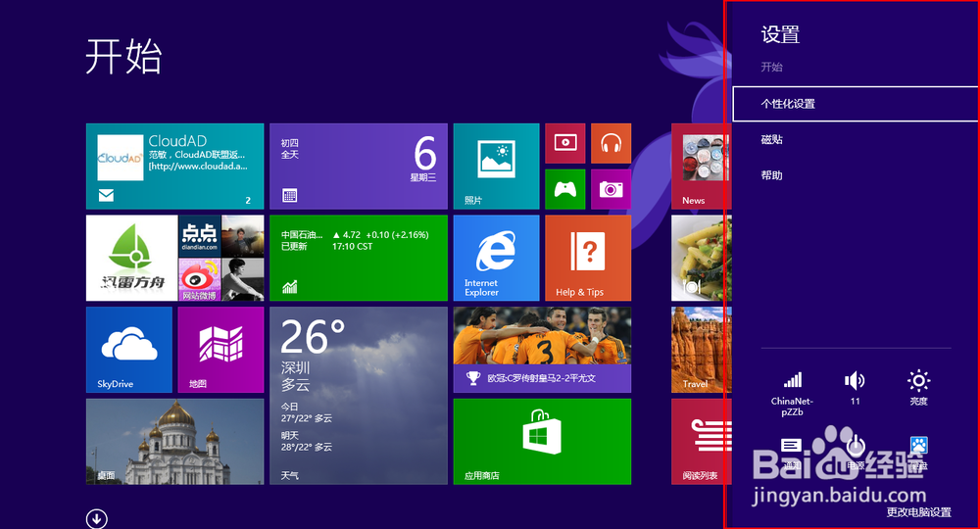The height and width of the screenshot is (529, 980).
Task: Open the power options icon
Action: [855, 454]
